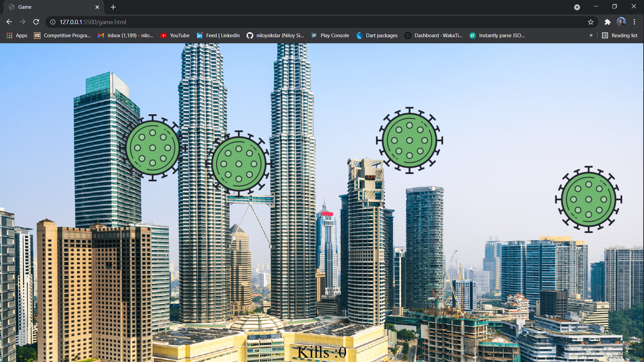Open the Chrome profile avatar
644x362 pixels.
621,22
